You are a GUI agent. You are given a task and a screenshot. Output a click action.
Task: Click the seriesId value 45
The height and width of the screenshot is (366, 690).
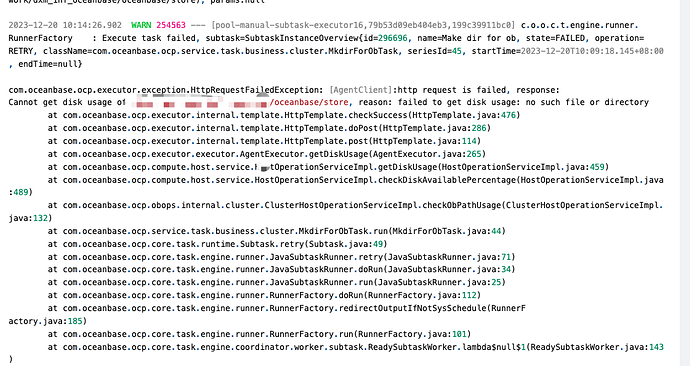(x=457, y=51)
